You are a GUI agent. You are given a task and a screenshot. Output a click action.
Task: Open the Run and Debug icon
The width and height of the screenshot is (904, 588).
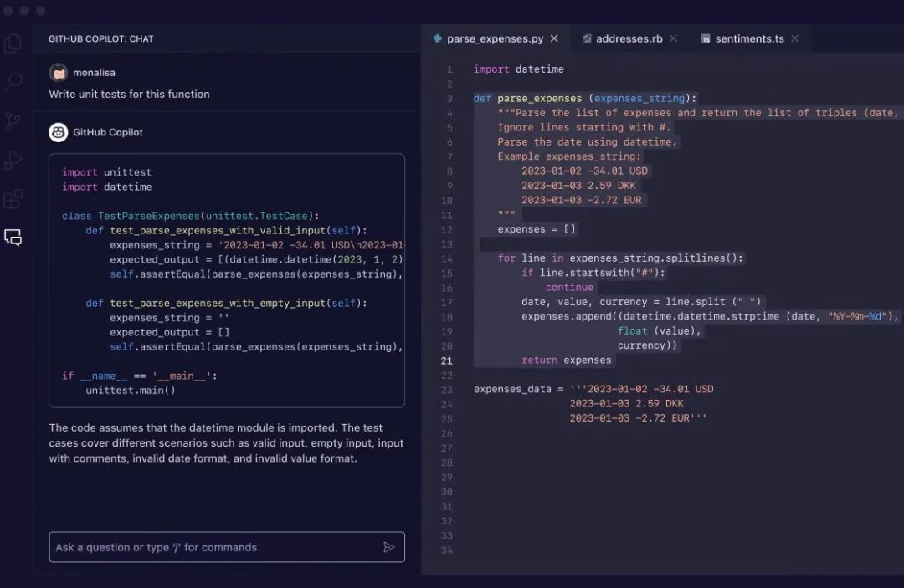(13, 160)
